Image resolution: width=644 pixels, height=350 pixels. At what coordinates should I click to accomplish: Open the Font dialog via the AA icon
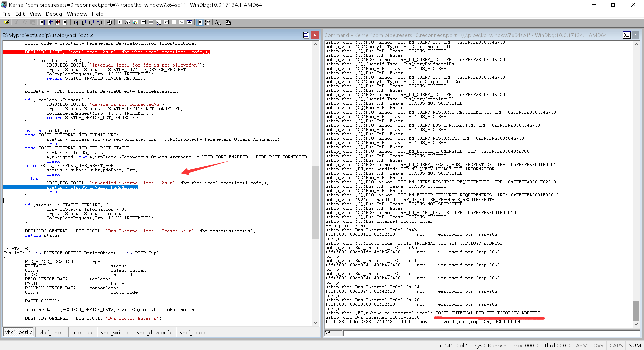pos(218,22)
